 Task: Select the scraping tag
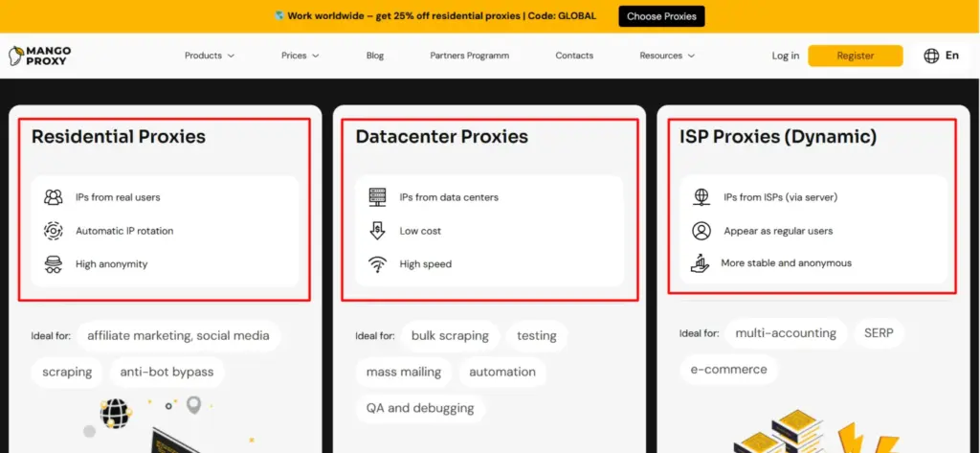(x=67, y=372)
